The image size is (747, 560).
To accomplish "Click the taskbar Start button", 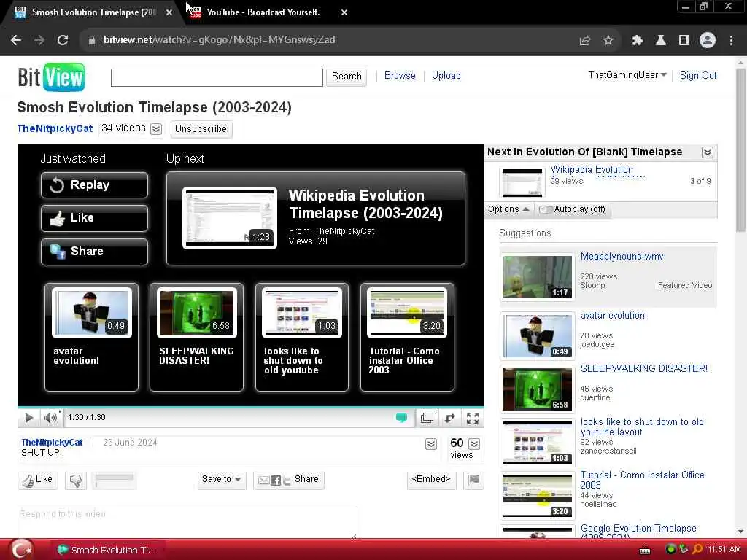I will pyautogui.click(x=21, y=549).
